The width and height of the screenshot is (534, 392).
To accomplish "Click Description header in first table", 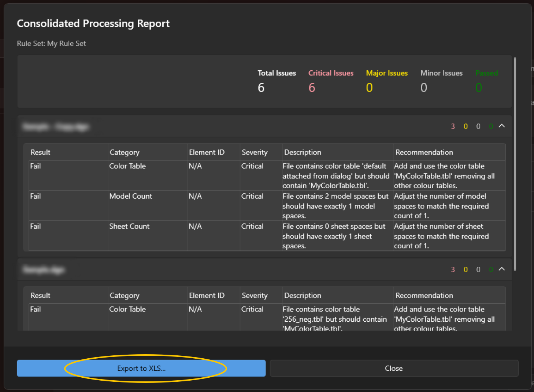I will pos(303,152).
